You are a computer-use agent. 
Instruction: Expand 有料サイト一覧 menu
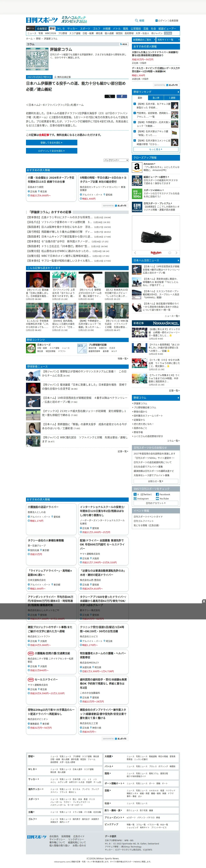(x=168, y=40)
